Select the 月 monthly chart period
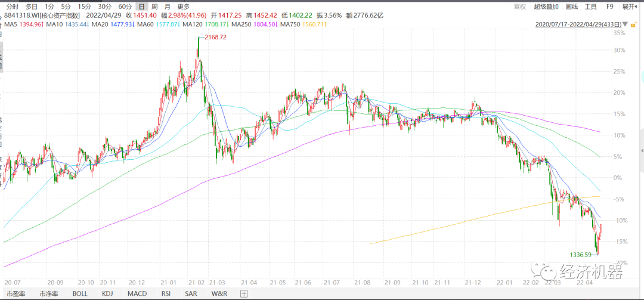The image size is (644, 300). coord(167,7)
